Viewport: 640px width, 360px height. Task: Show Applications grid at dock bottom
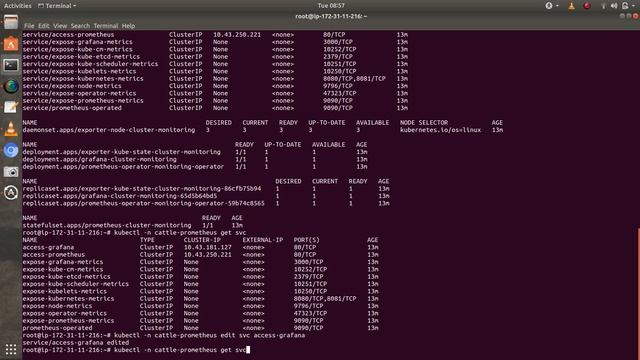11,349
